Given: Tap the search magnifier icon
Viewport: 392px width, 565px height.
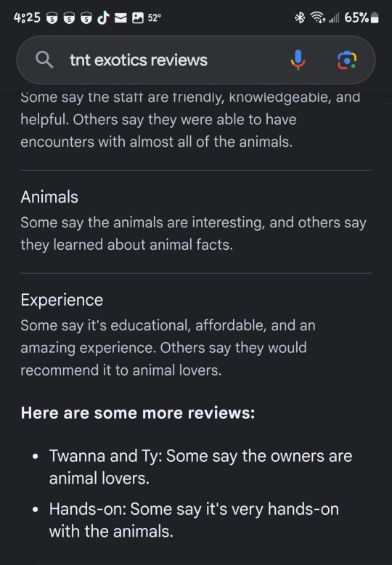Looking at the screenshot, I should pyautogui.click(x=44, y=60).
